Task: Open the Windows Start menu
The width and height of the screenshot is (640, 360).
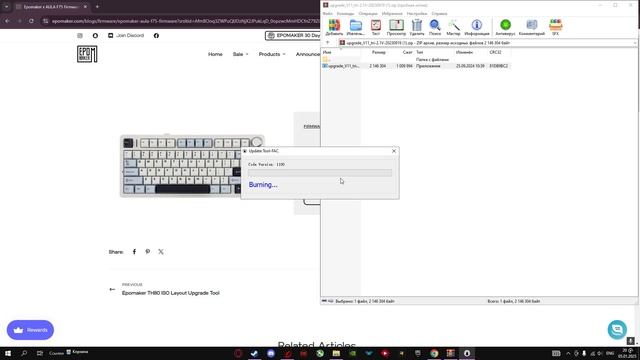Action: pyautogui.click(x=8, y=353)
